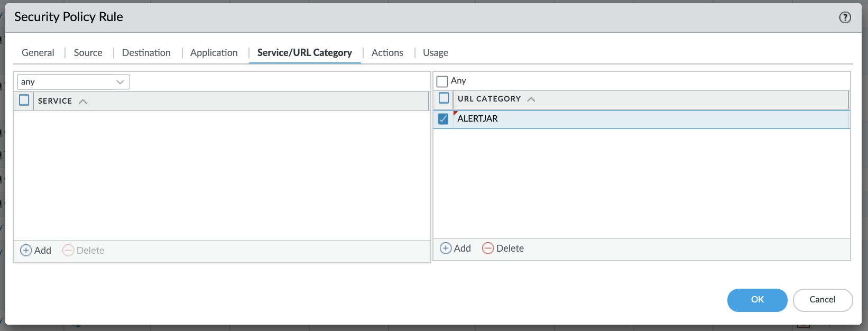Click the URL Category column sort arrow
Screen dimensions: 868x331
point(531,99)
